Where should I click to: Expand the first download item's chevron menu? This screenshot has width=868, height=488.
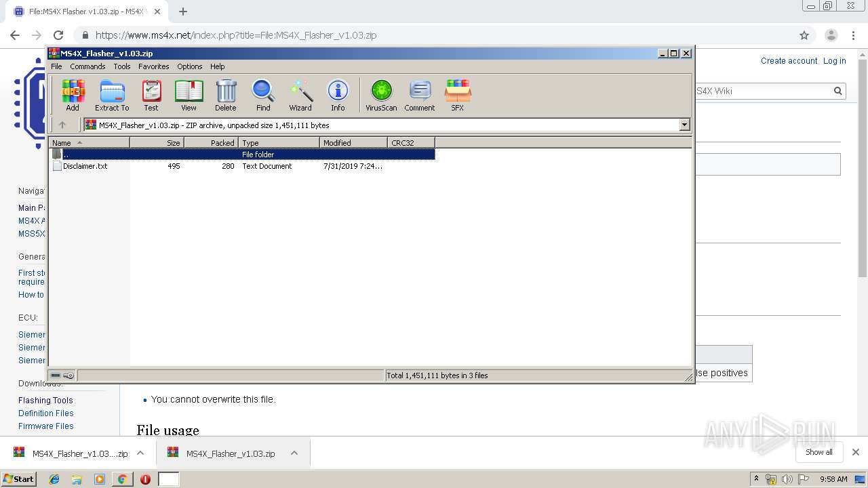(140, 453)
